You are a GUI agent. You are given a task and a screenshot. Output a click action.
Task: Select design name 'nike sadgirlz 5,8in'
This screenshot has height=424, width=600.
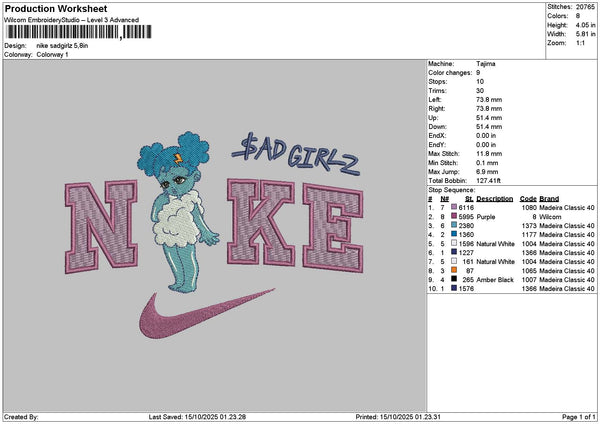62,46
